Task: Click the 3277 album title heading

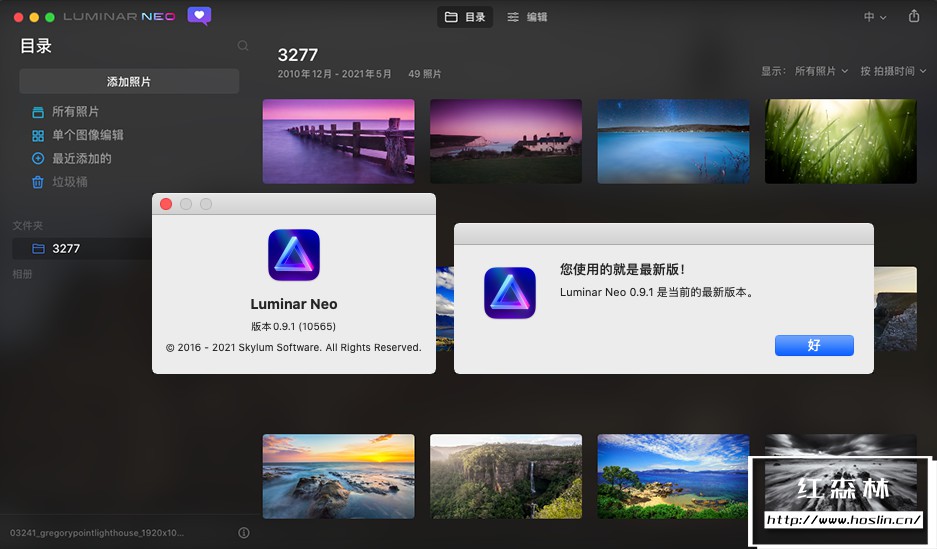Action: coord(298,55)
